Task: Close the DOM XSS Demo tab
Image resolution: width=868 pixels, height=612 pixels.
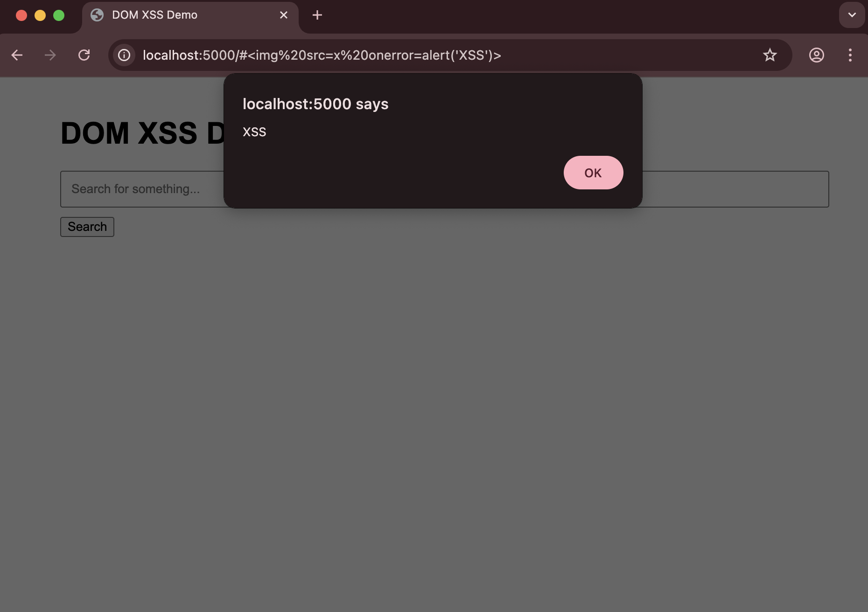Action: 284,15
